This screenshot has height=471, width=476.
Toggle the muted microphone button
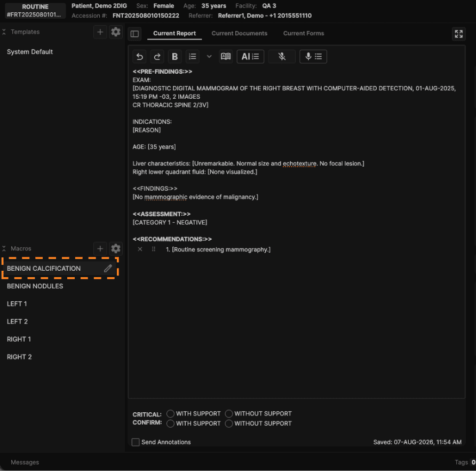tap(282, 57)
